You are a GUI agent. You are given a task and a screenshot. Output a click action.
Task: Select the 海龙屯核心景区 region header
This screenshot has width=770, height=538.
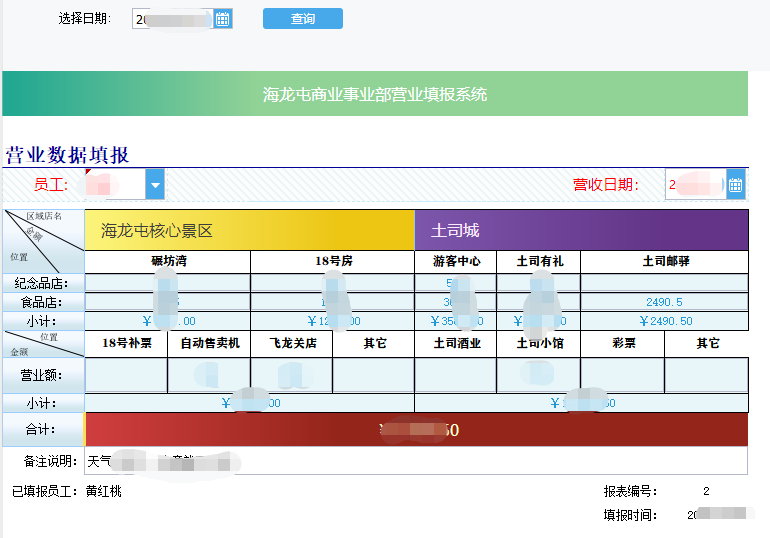click(249, 230)
